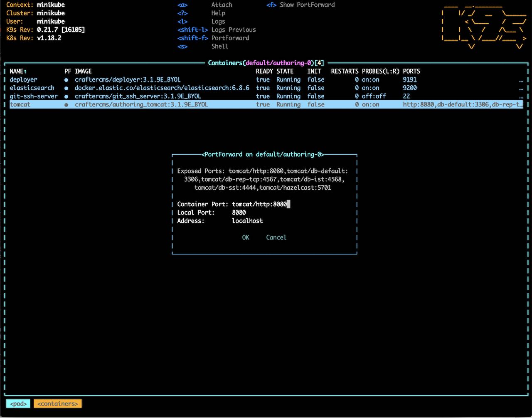532x418 pixels.
Task: Click the PortForward dialog title
Action: click(263, 154)
